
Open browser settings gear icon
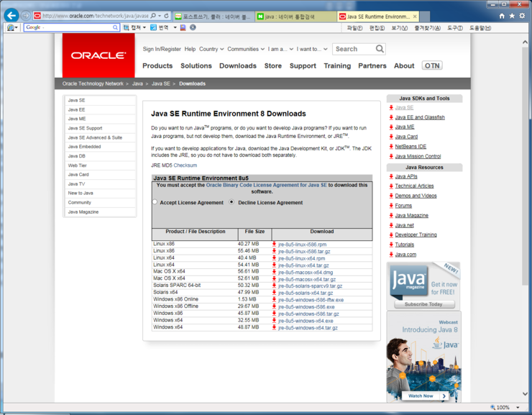[x=522, y=16]
